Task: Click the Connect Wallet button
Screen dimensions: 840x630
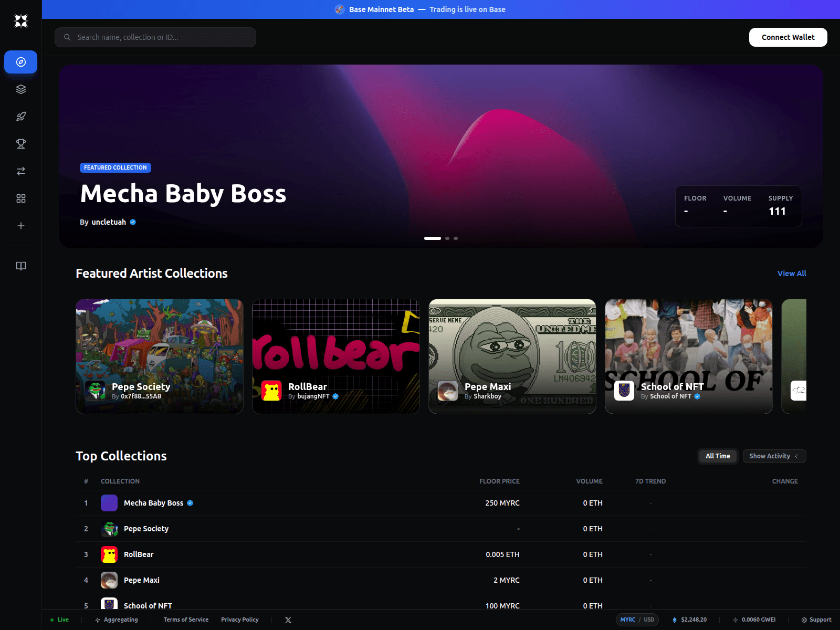Action: coord(787,37)
